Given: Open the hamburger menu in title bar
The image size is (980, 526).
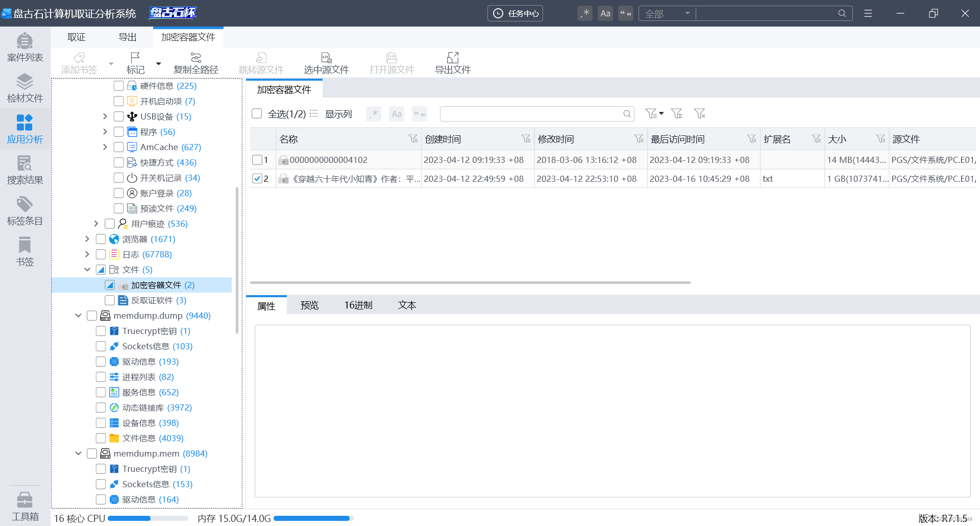Looking at the screenshot, I should (x=868, y=13).
